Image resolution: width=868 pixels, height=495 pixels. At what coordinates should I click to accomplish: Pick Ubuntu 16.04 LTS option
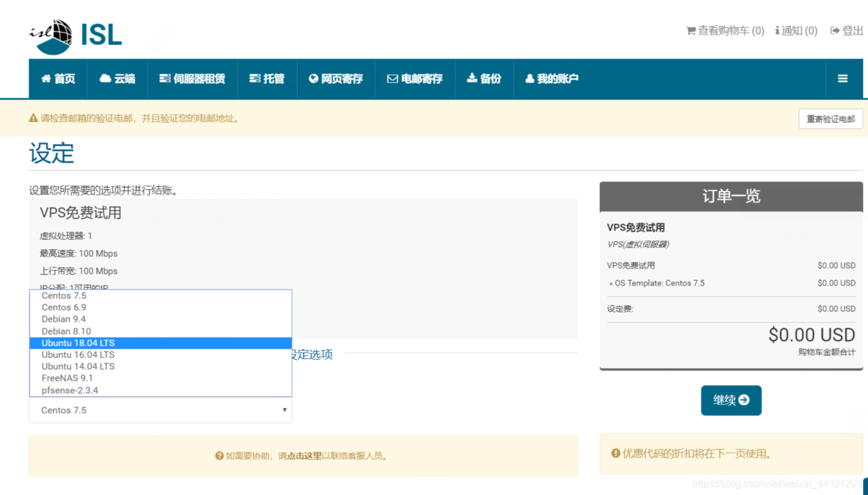tap(161, 355)
